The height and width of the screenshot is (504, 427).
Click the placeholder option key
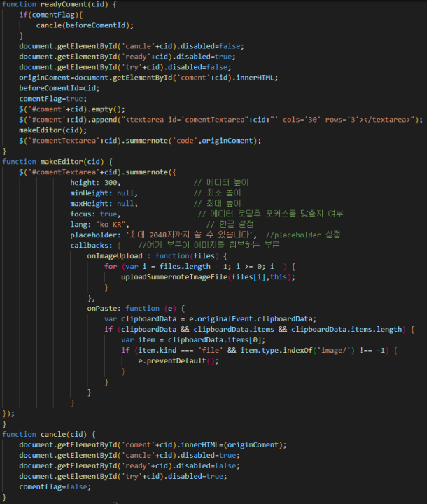coord(95,235)
